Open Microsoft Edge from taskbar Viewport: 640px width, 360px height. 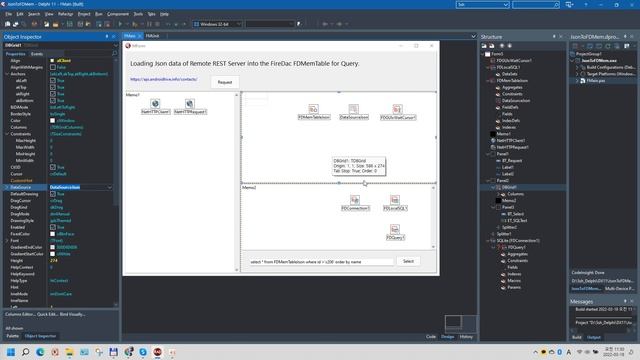tap(40, 352)
